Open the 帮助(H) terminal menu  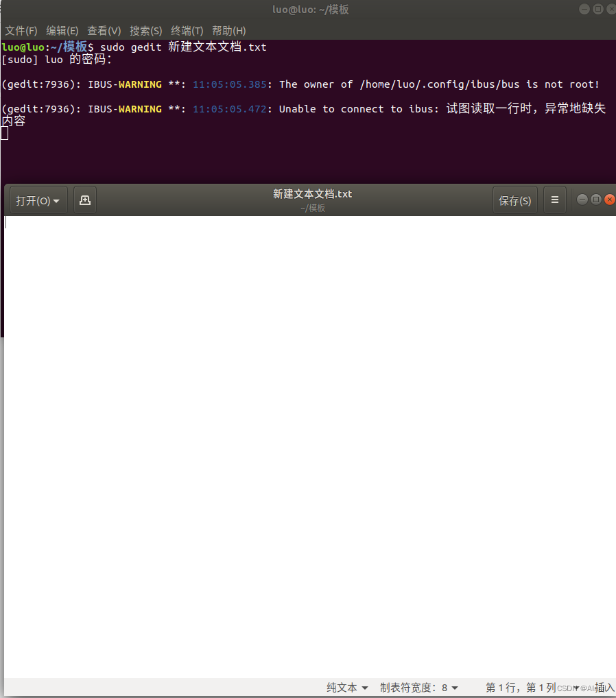tap(228, 30)
